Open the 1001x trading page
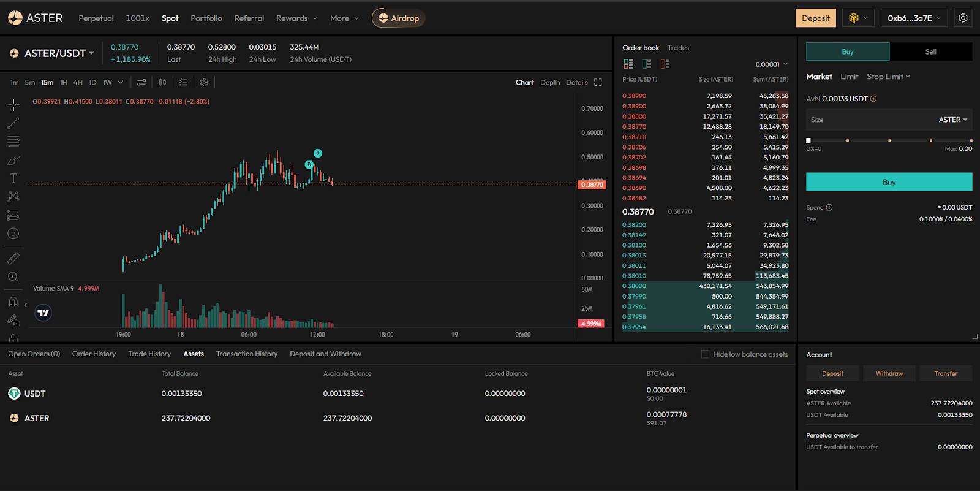Image resolution: width=980 pixels, height=491 pixels. point(138,18)
